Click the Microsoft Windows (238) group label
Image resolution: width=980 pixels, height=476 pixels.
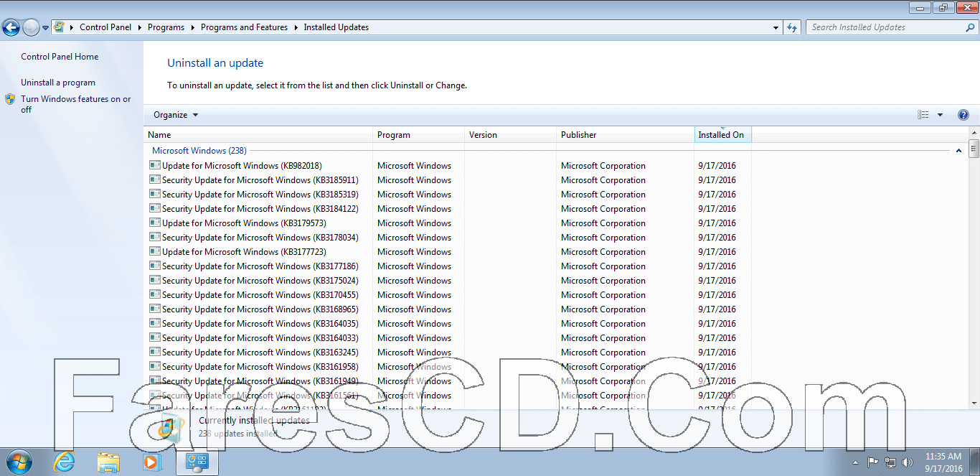coord(199,151)
